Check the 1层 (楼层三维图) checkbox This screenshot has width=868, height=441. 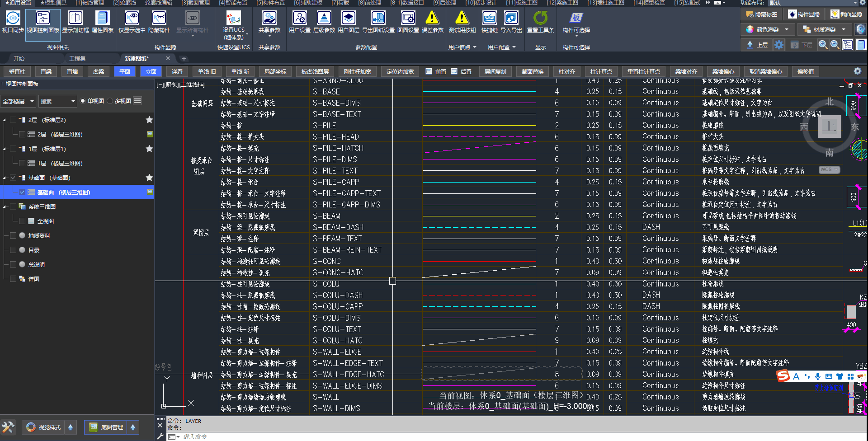22,163
